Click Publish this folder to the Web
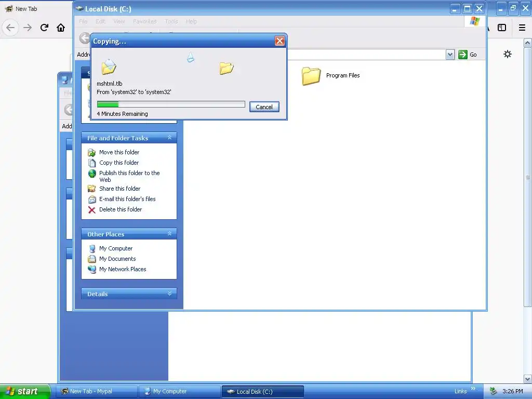This screenshot has height=399, width=532. point(129,176)
